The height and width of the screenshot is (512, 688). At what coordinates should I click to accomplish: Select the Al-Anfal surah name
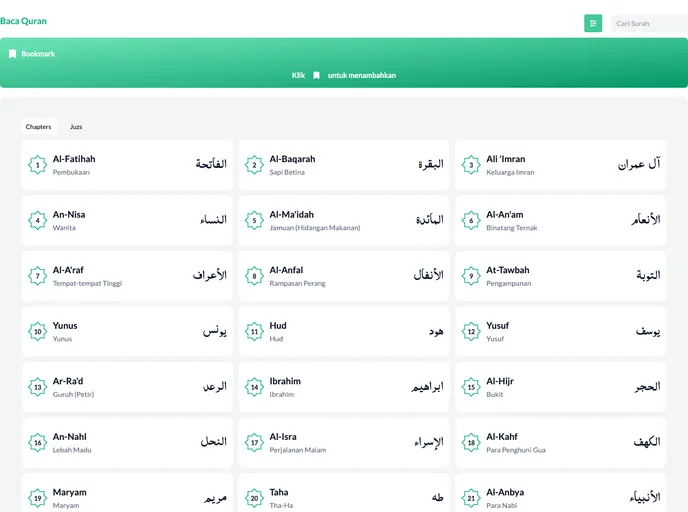click(x=286, y=270)
